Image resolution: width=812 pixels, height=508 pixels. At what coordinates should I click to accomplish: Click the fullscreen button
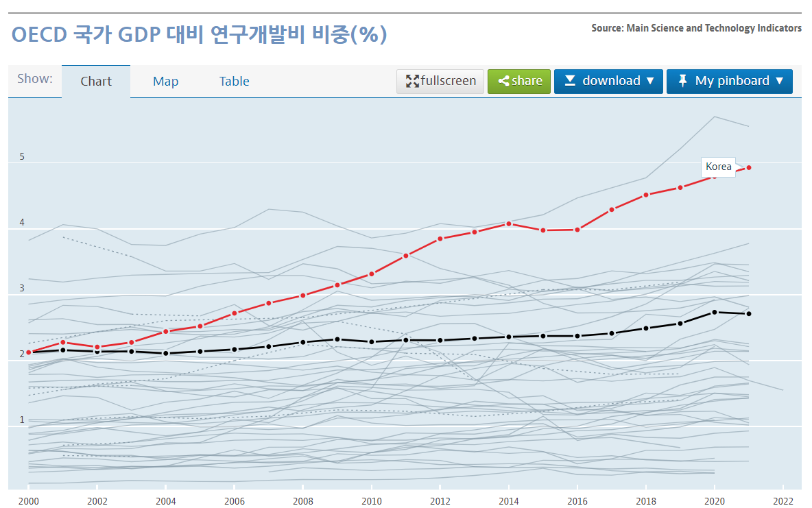(440, 81)
